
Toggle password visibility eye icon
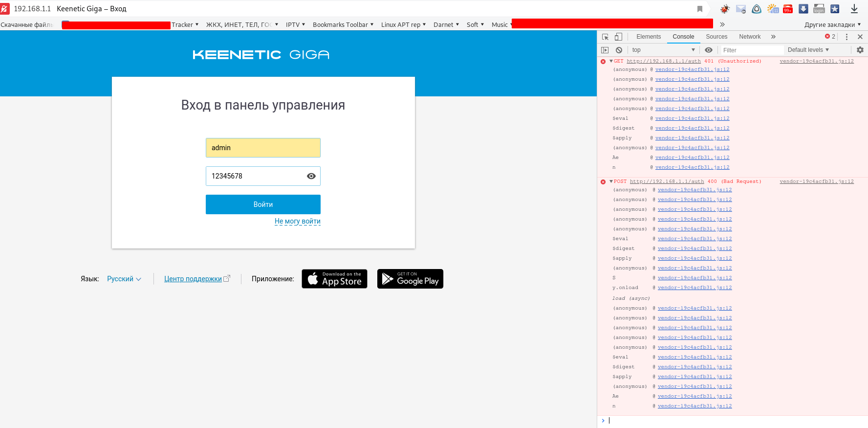click(311, 176)
